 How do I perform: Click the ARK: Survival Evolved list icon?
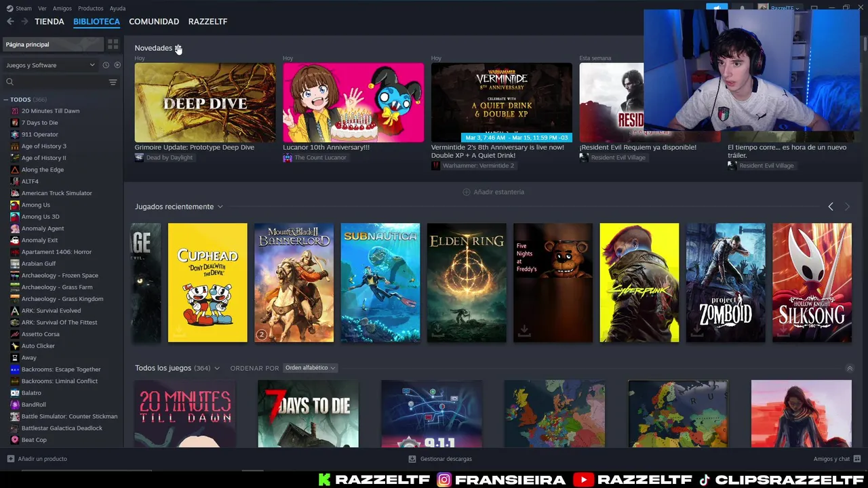tap(15, 310)
